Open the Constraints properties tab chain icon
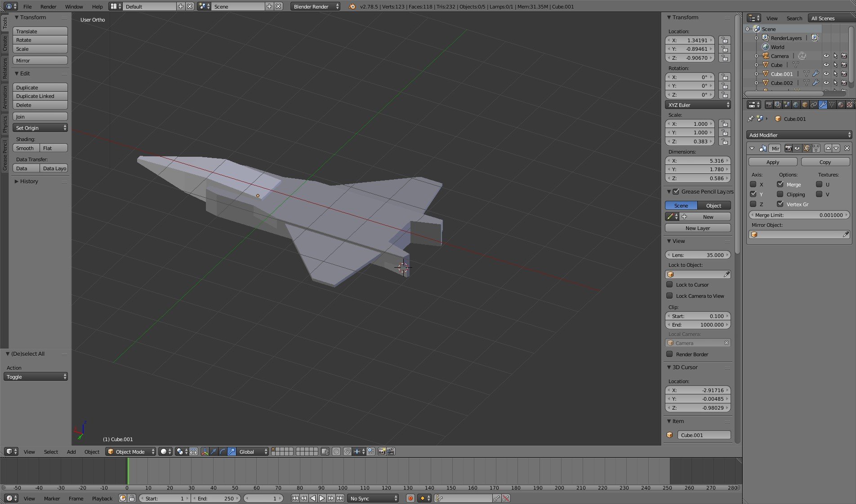Screen dimensions: 856x504 point(814,105)
